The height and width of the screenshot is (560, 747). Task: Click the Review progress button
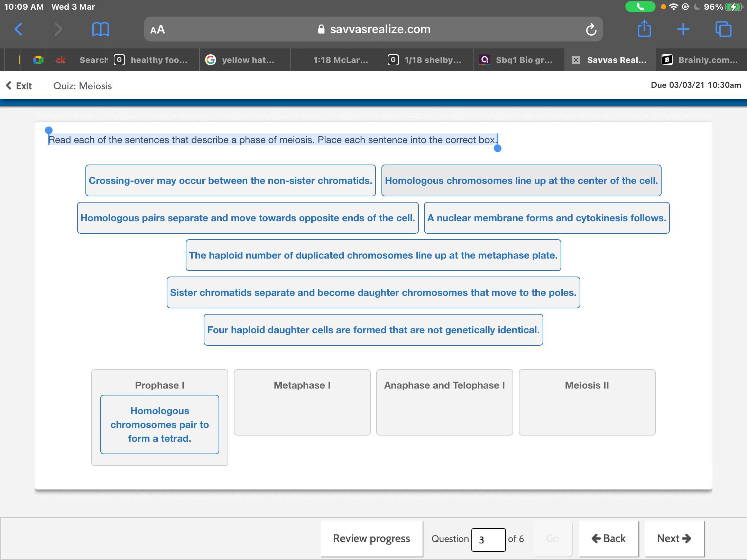click(371, 539)
